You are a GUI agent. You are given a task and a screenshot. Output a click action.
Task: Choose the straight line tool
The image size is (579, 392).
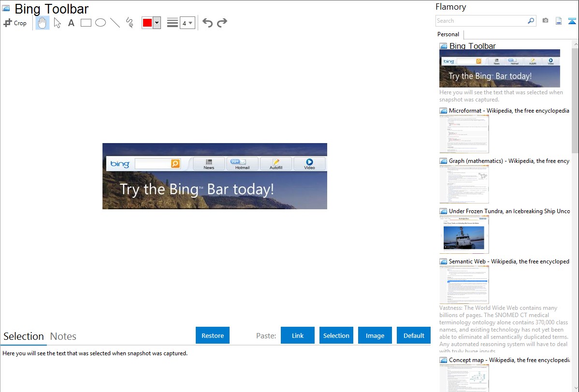click(x=115, y=23)
